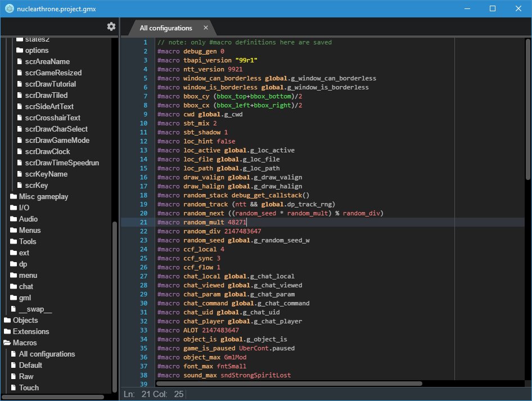The height and width of the screenshot is (401, 532).
Task: Click the sidebar horizontal scrollbar thumb
Action: pos(53,397)
